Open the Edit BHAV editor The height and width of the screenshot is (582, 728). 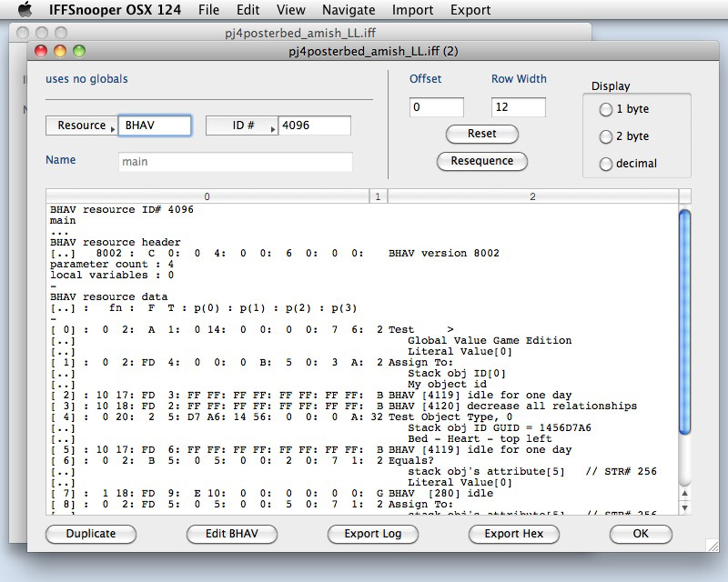click(x=231, y=534)
